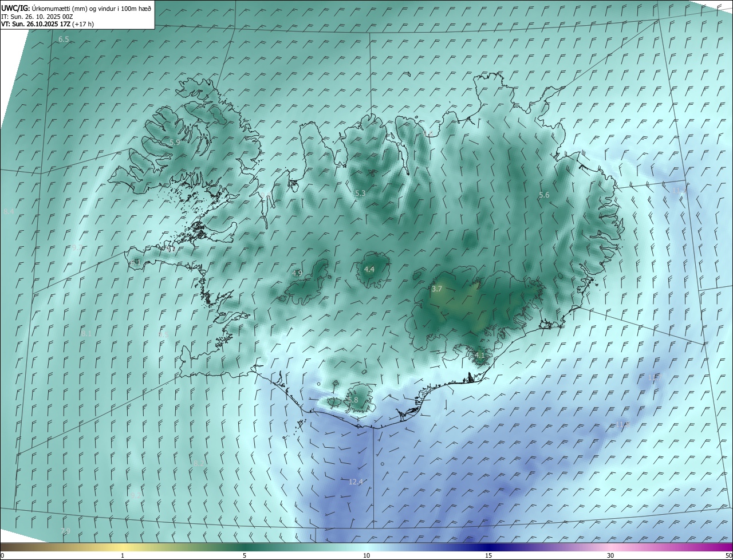Viewport: 733px width, 560px height.
Task: Click the valid time line 'VT: Sun. 26.10.2025 17Z (+17 h)'
Action: tap(48, 24)
